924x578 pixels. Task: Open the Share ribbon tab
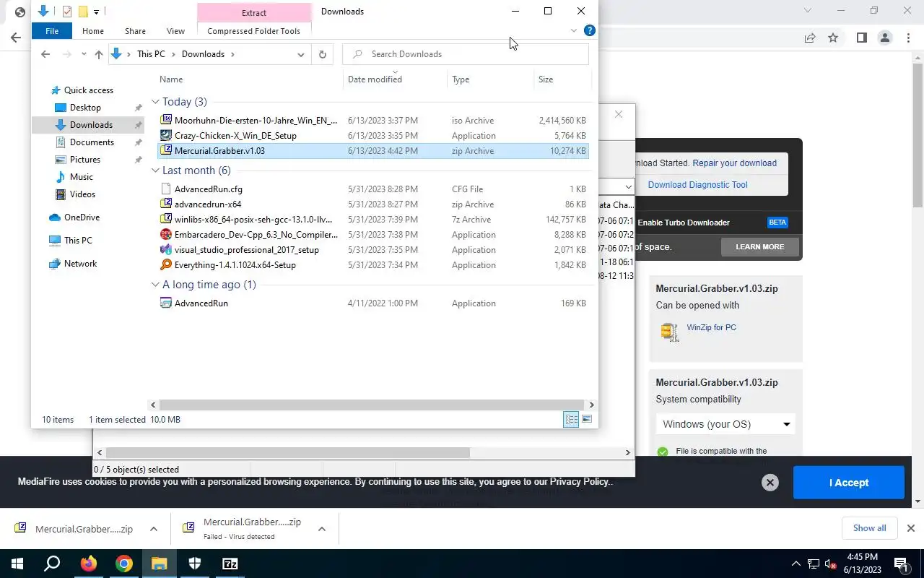tap(135, 31)
